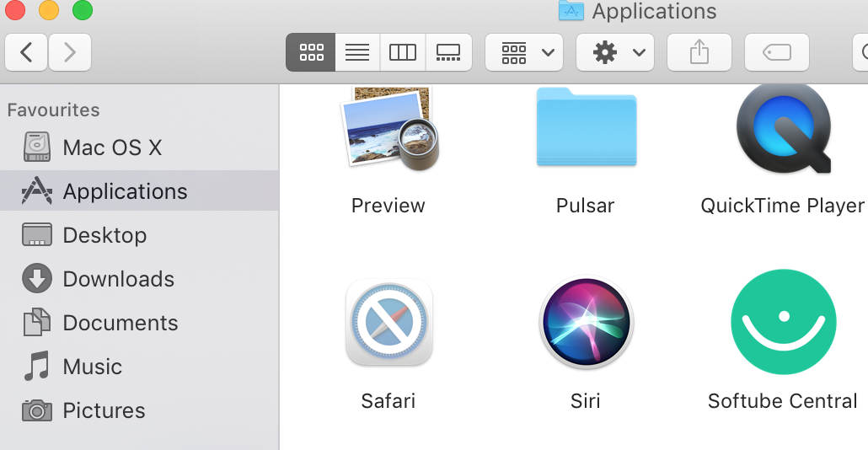Click the "Pulsar" folder name label

(x=585, y=206)
